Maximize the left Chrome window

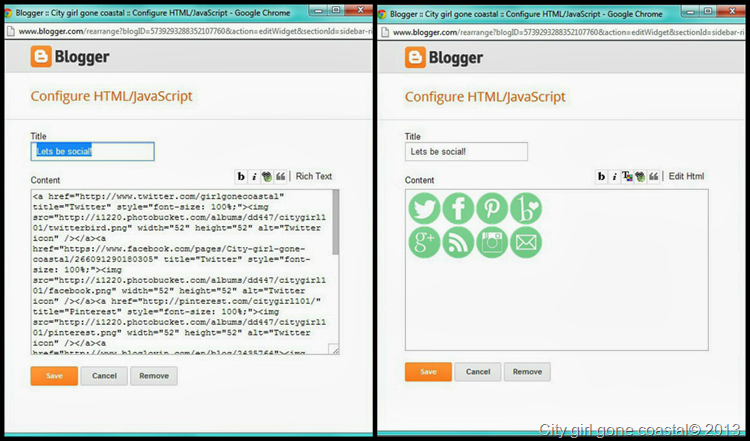click(336, 10)
